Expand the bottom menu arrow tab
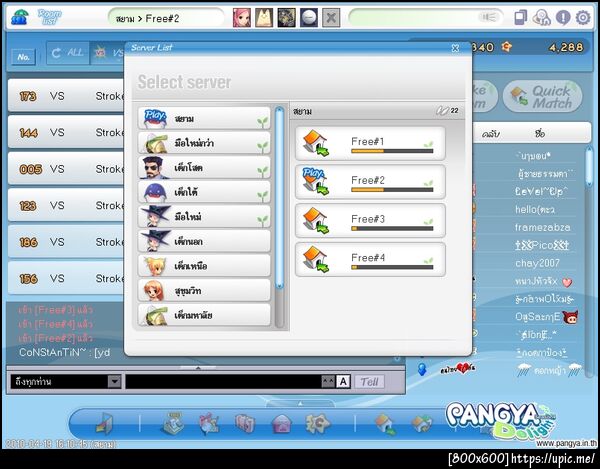 coord(300,403)
